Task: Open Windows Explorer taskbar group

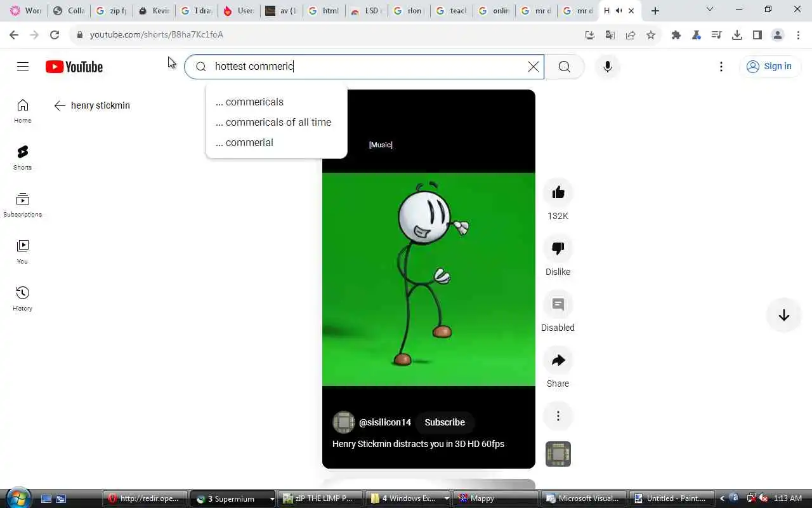Action: [406, 499]
